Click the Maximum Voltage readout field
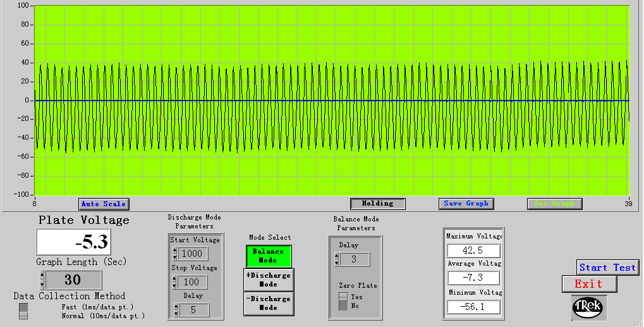Image resolution: width=644 pixels, height=327 pixels. 473,250
